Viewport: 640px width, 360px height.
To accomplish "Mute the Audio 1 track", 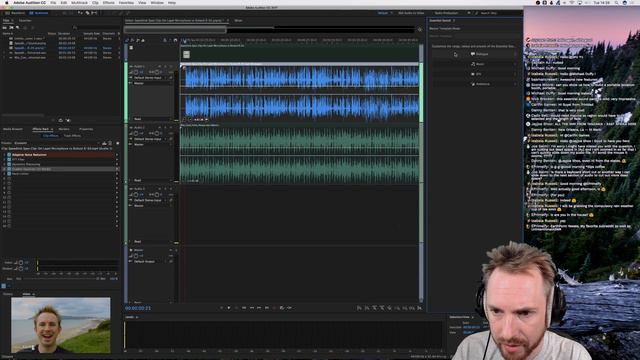I will point(159,66).
